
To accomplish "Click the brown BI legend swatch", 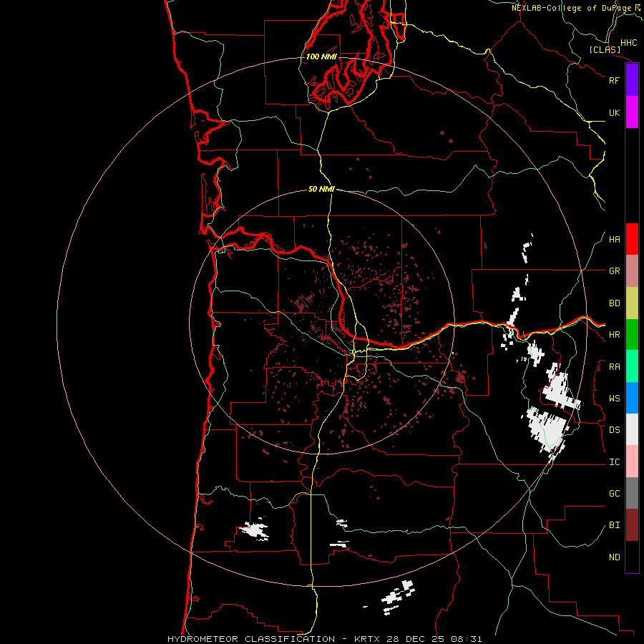I will [632, 525].
